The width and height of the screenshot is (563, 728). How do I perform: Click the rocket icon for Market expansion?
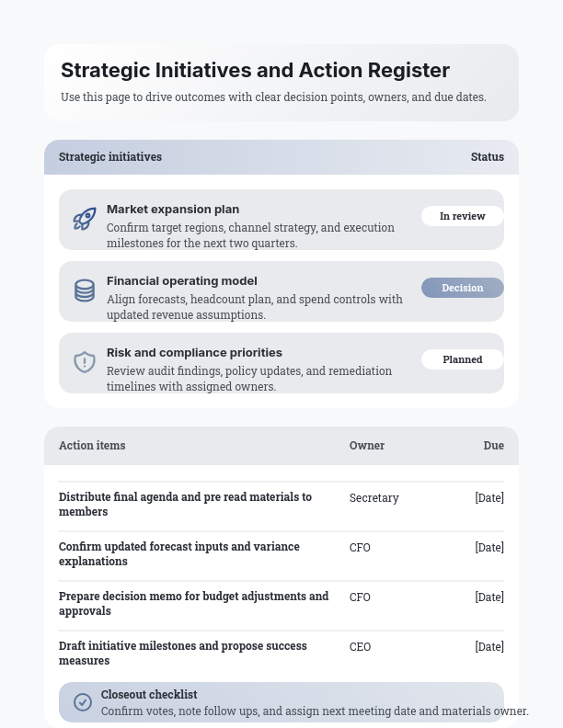click(x=85, y=219)
